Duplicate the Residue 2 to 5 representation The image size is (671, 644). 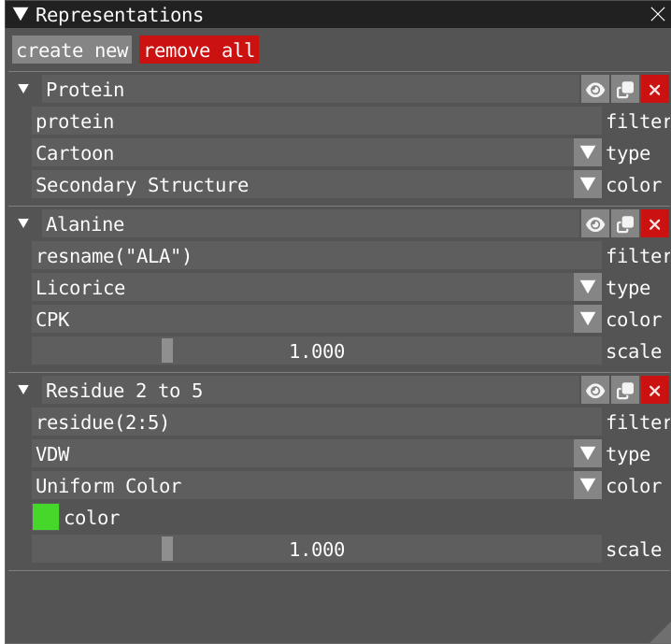coord(625,391)
